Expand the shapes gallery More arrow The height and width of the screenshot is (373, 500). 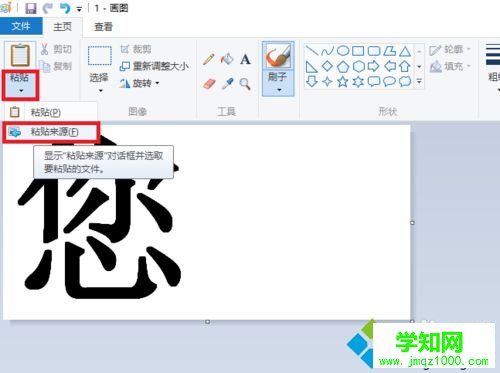419,81
